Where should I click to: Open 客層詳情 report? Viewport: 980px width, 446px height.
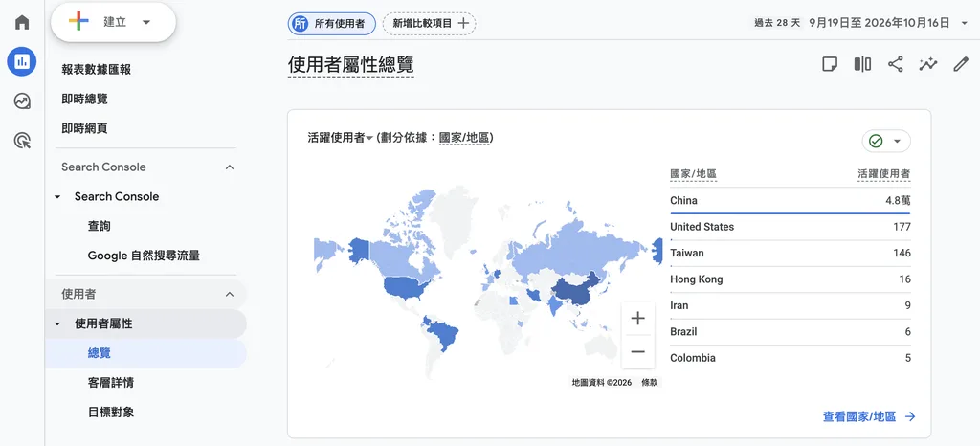click(111, 382)
